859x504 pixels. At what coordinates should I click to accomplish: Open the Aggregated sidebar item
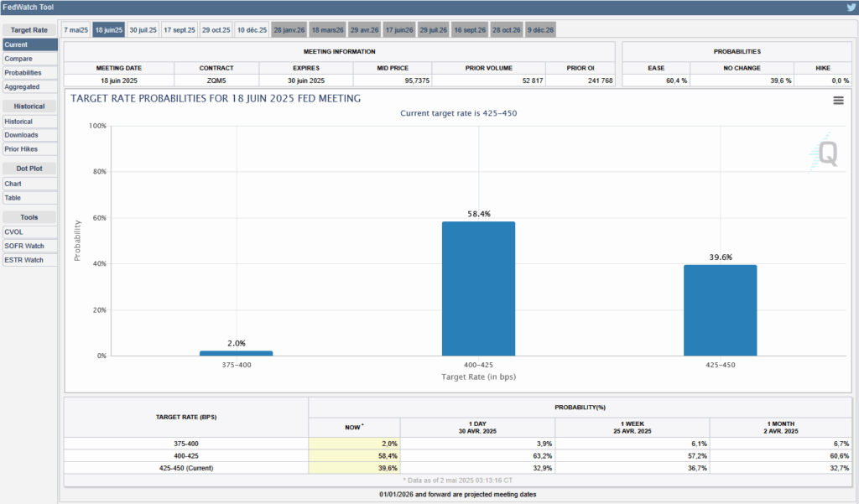click(29, 87)
